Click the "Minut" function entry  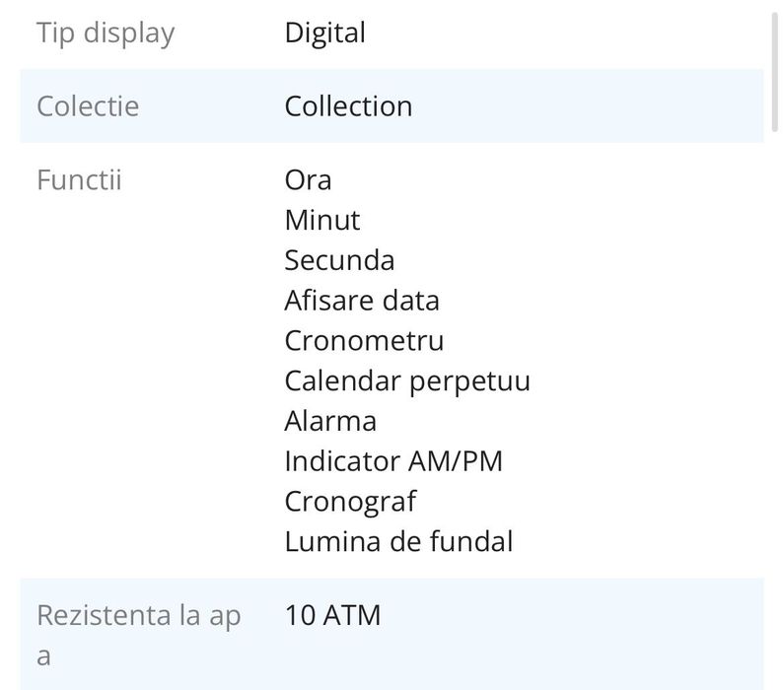[x=322, y=220]
